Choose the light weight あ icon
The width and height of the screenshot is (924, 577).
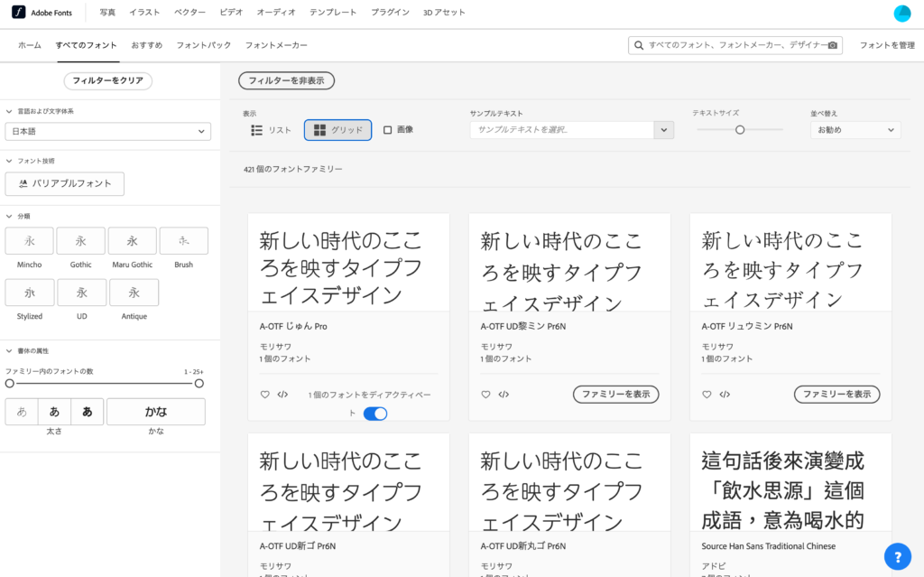coord(22,412)
